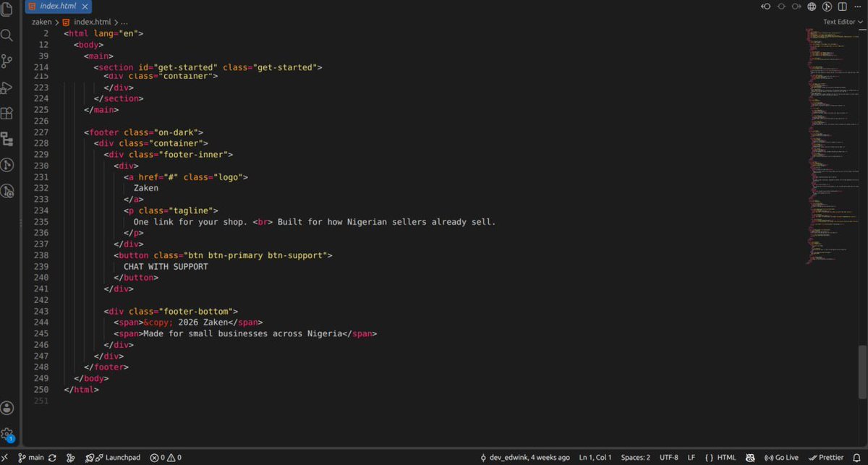Click the index.html breadcrumb item
Viewport: 868px width, 465px height.
(x=85, y=22)
